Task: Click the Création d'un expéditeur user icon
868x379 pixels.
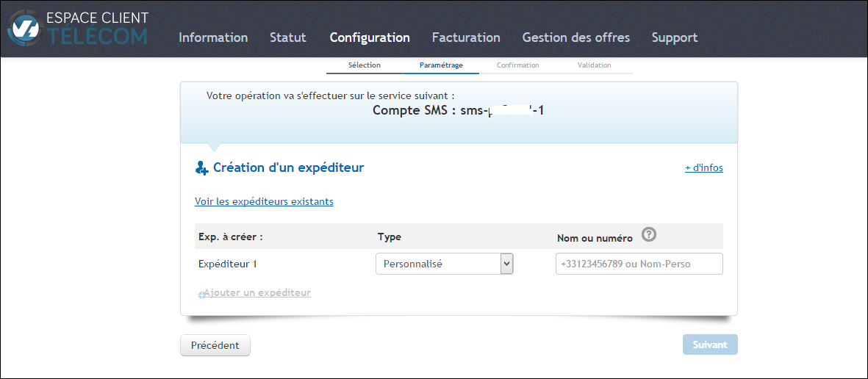Action: click(x=201, y=167)
